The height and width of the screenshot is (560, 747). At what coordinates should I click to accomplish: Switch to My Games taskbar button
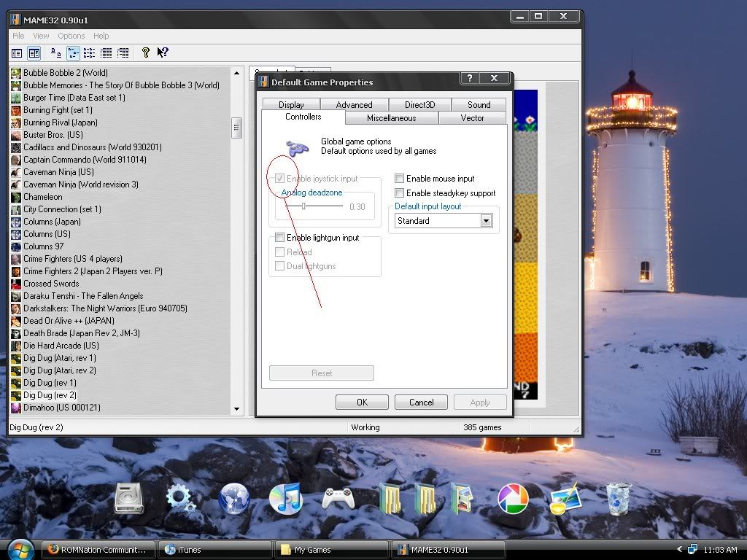(332, 550)
